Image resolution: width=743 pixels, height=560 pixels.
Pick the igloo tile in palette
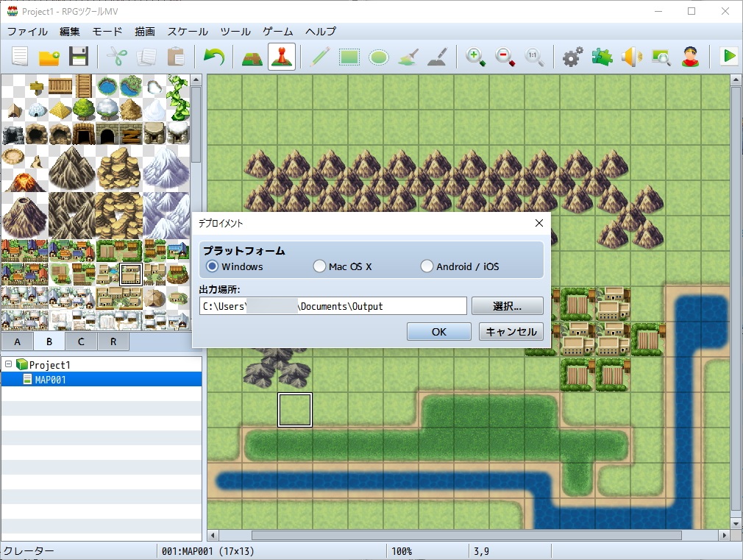point(37,110)
